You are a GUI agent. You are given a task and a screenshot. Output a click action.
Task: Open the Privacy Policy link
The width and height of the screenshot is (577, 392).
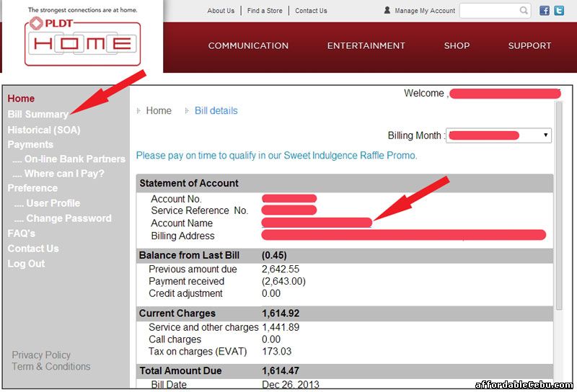pos(41,355)
